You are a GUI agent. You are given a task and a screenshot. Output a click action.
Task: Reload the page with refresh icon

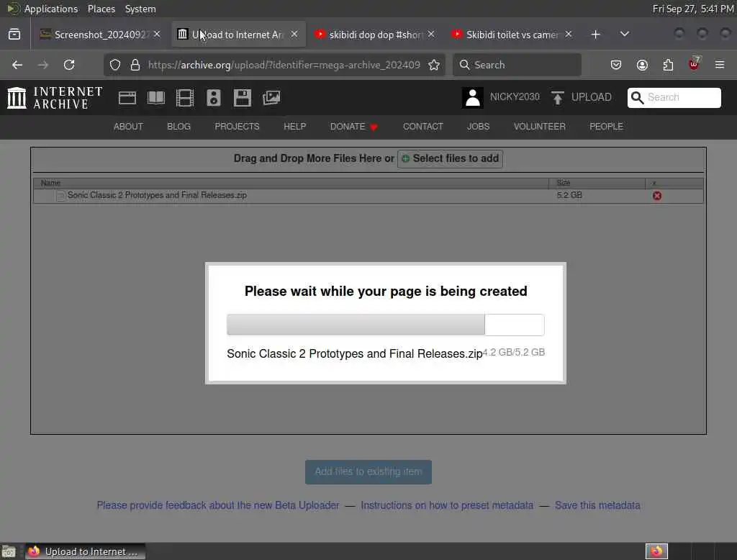pos(69,65)
